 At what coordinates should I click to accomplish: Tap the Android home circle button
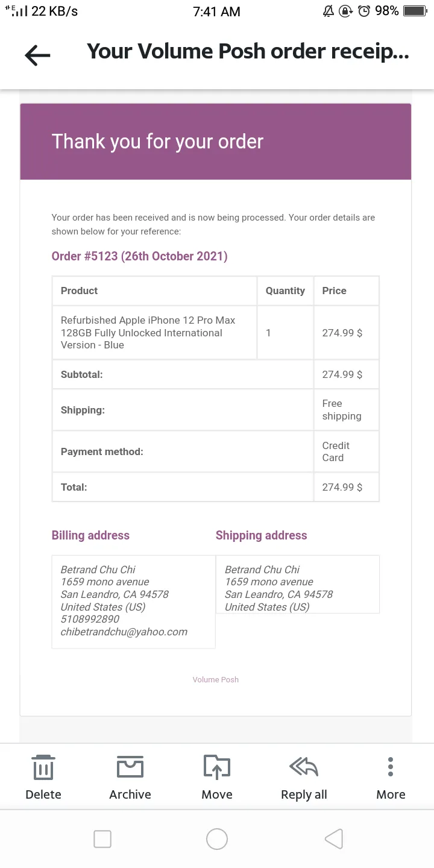coord(217,839)
